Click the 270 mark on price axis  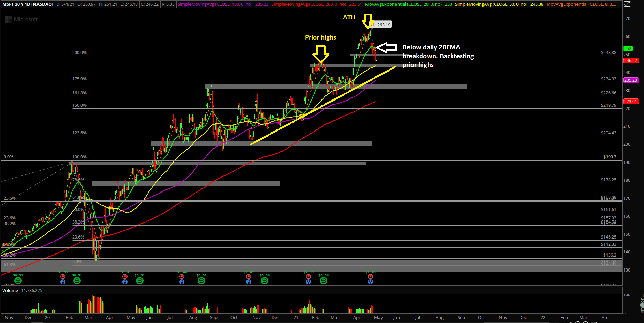pos(627,19)
